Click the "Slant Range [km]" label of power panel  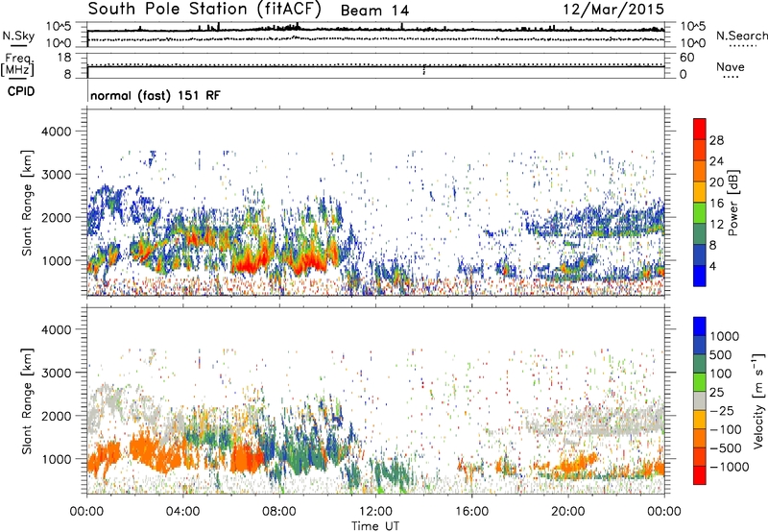(x=27, y=203)
